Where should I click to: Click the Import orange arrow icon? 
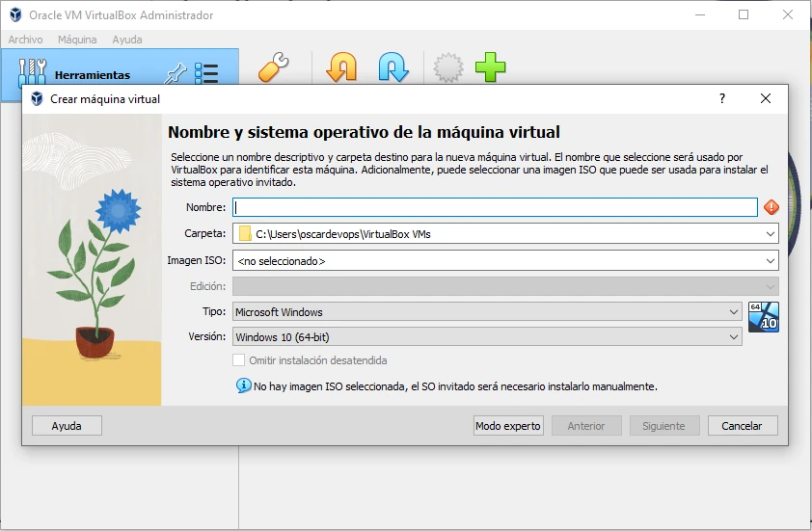(x=341, y=67)
